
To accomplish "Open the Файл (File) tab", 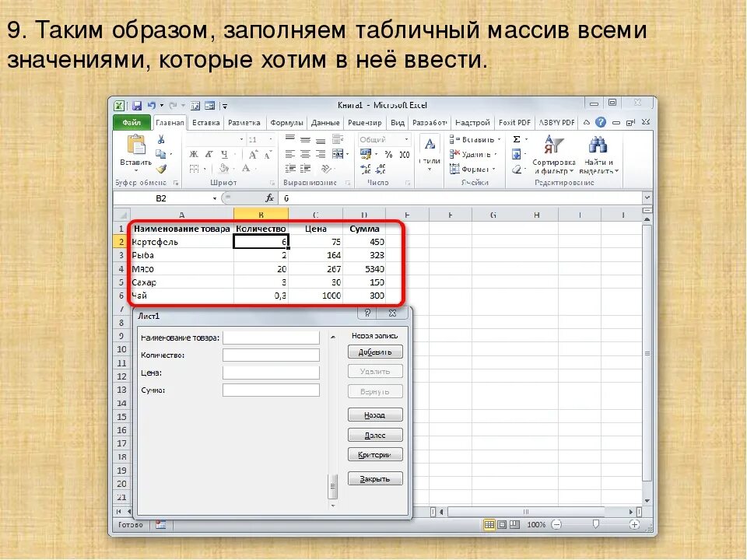I will point(132,122).
